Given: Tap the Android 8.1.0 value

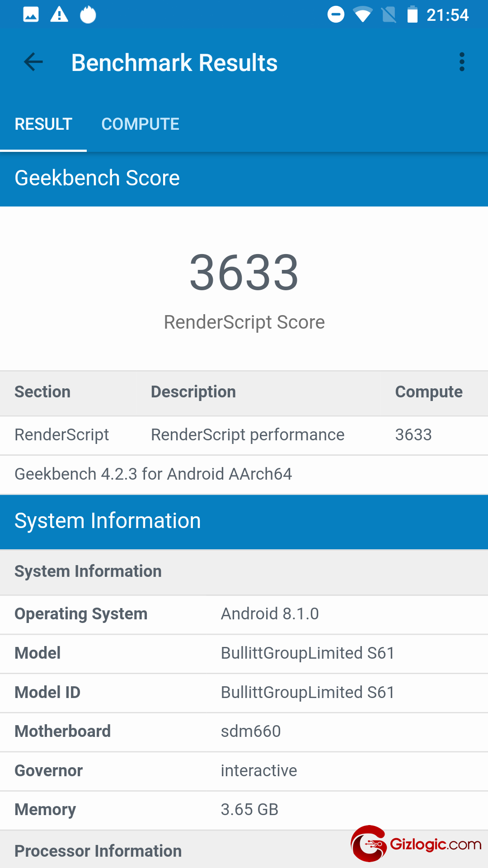Looking at the screenshot, I should [x=270, y=614].
